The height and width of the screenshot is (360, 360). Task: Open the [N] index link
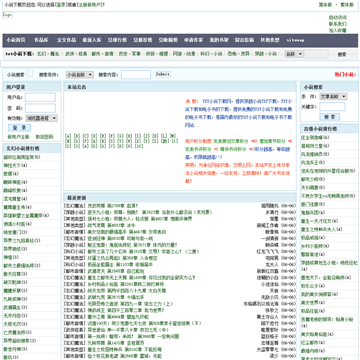point(68,141)
